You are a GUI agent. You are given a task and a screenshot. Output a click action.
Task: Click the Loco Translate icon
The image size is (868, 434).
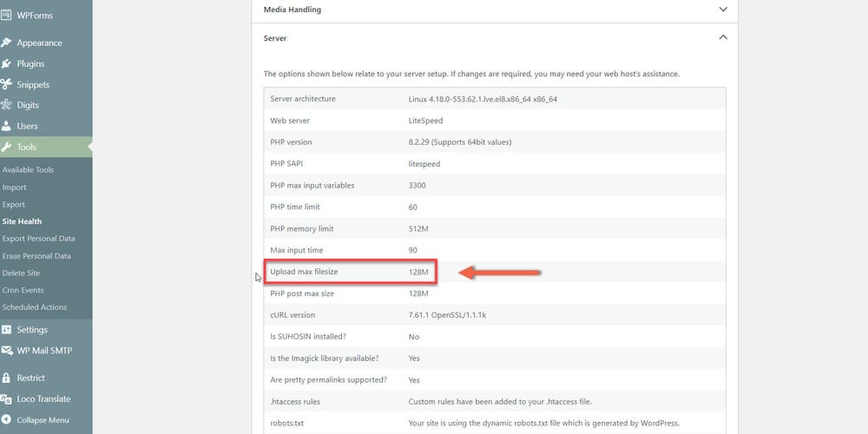(6, 398)
